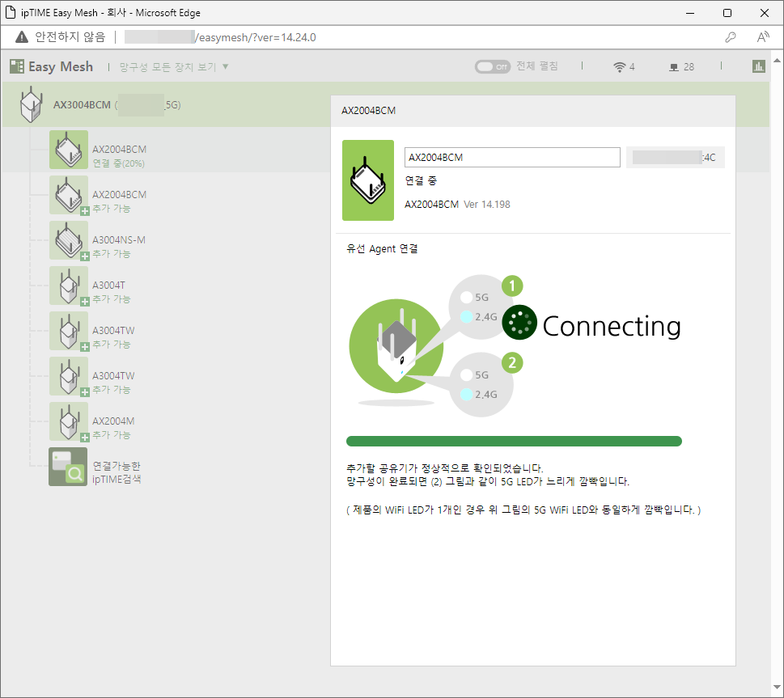Click the wired clients computer icon
The height and width of the screenshot is (698, 784).
(x=674, y=67)
